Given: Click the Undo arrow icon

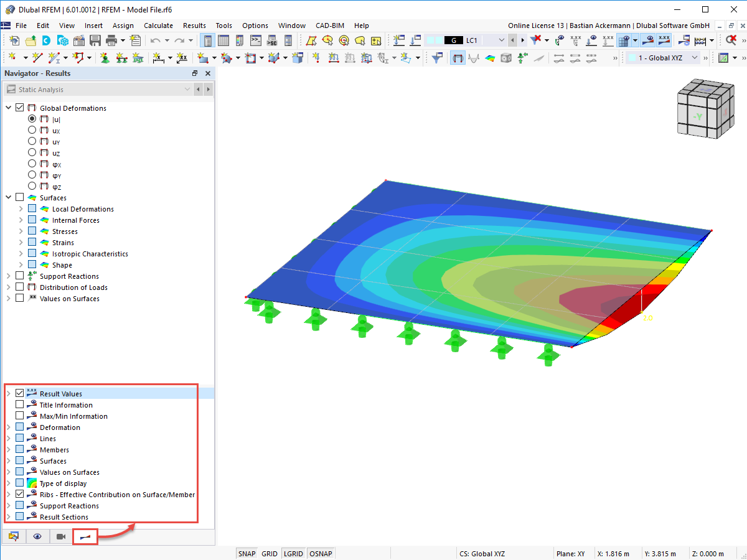Looking at the screenshot, I should (156, 40).
